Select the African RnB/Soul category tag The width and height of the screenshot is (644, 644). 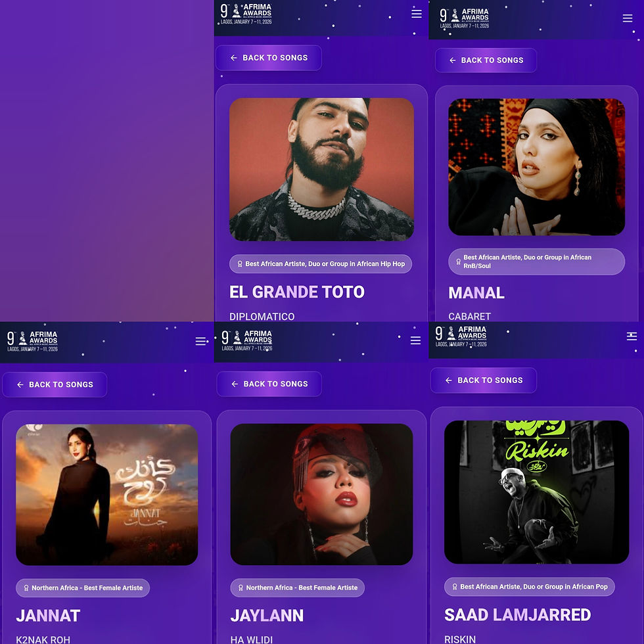pos(536,262)
